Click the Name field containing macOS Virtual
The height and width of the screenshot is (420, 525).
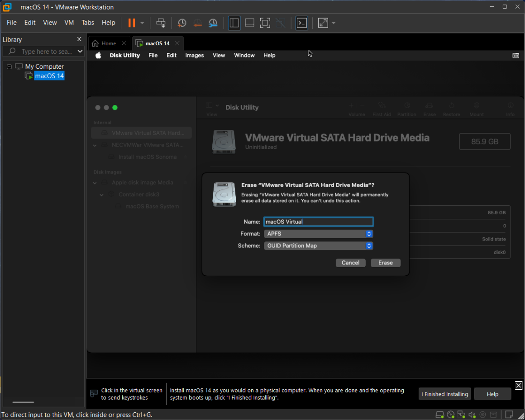pyautogui.click(x=319, y=222)
